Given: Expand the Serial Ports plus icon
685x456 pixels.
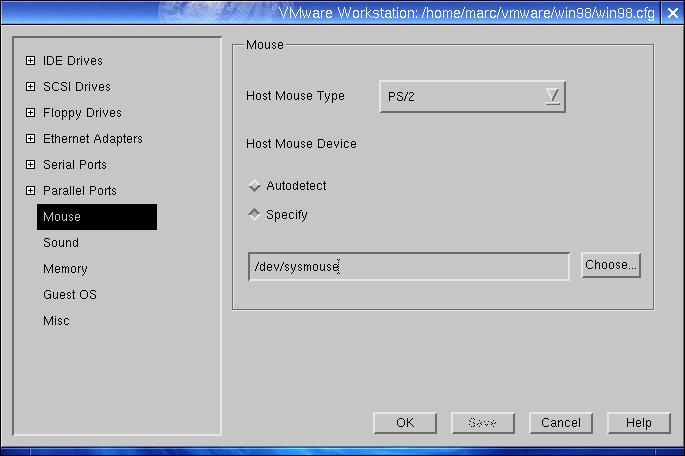Looking at the screenshot, I should point(31,165).
